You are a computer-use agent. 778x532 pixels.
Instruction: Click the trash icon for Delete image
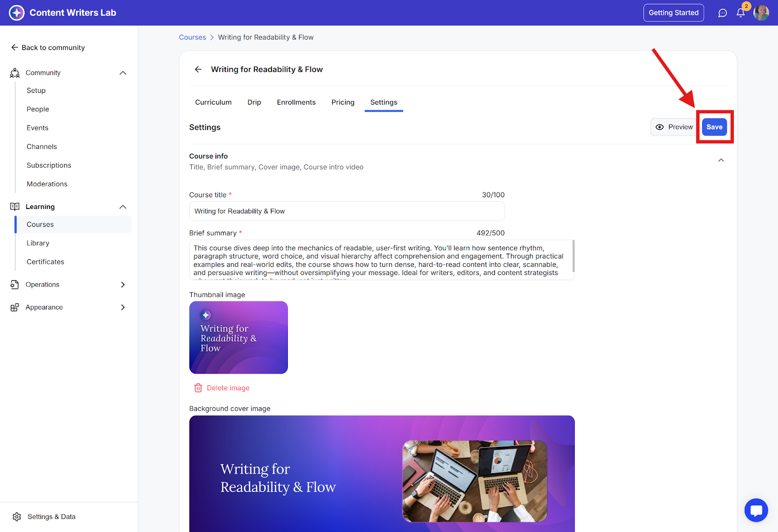[x=198, y=388]
